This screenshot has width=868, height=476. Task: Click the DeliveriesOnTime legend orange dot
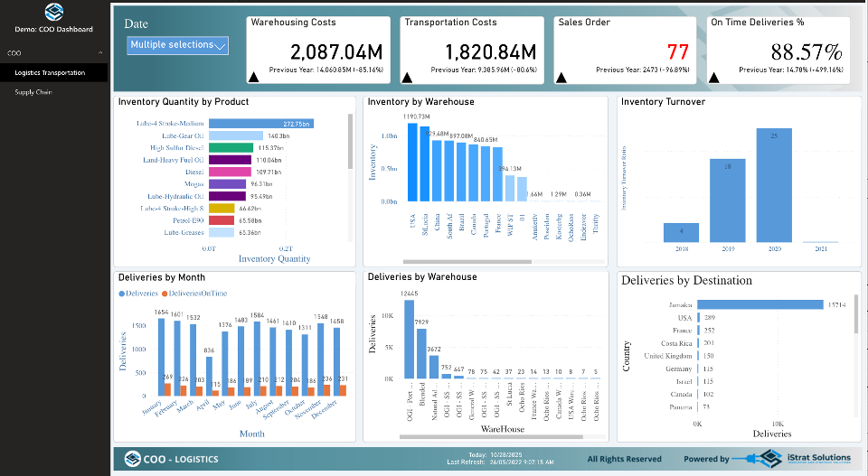165,294
